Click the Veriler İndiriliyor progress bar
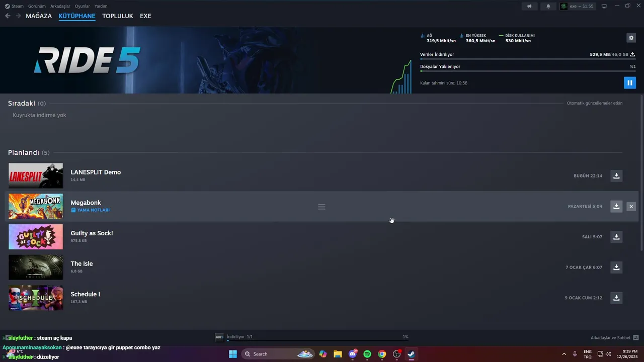The image size is (644, 362). pyautogui.click(x=528, y=59)
